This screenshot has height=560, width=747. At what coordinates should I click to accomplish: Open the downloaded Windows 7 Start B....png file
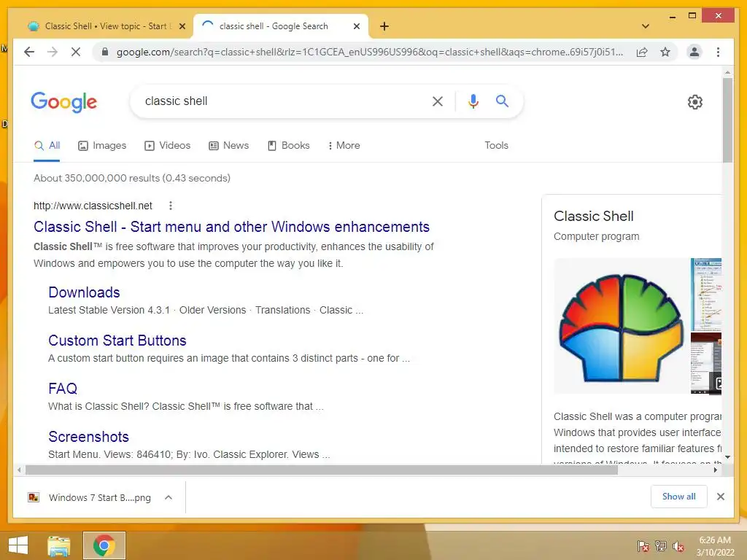tap(90, 497)
